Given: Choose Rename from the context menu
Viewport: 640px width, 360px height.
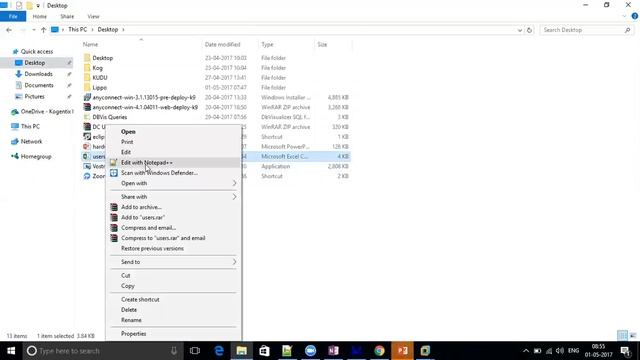Looking at the screenshot, I should (131, 320).
